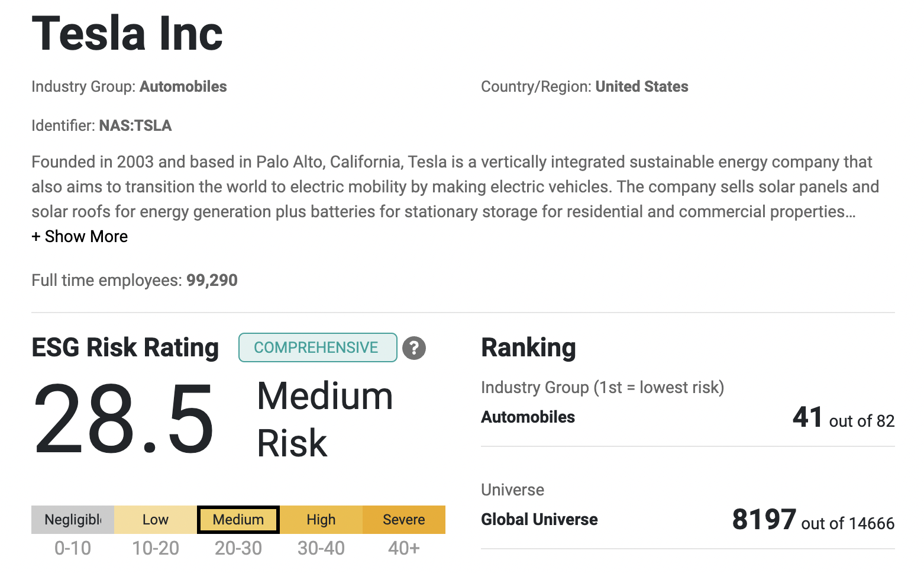Click the Medium Risk rating label
924x573 pixels.
coord(325,419)
